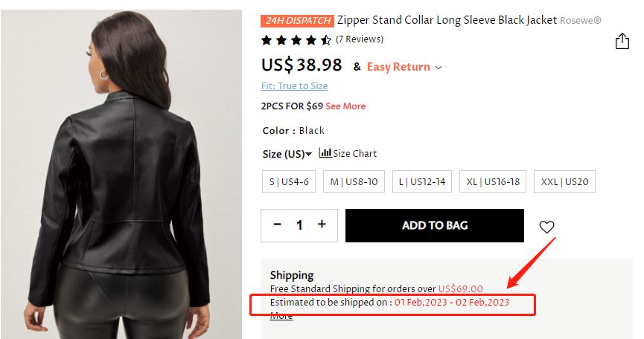Expand the Easy Return dropdown
Viewport: 644px width, 339px height.
(x=404, y=67)
